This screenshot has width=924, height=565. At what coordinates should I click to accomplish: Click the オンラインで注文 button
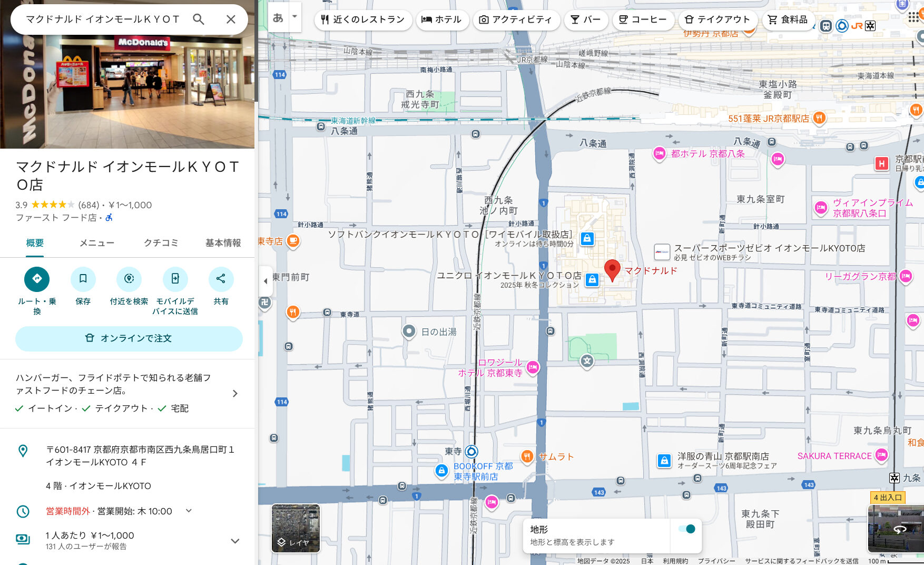tap(129, 338)
